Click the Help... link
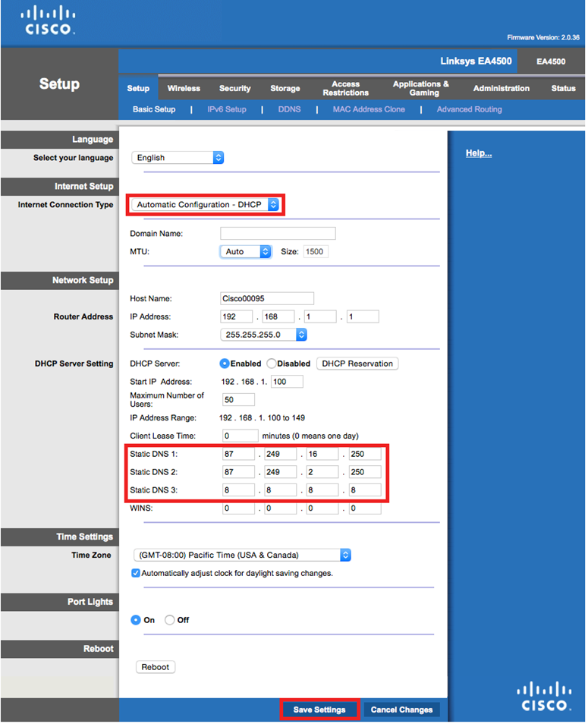This screenshot has height=724, width=588. (479, 153)
